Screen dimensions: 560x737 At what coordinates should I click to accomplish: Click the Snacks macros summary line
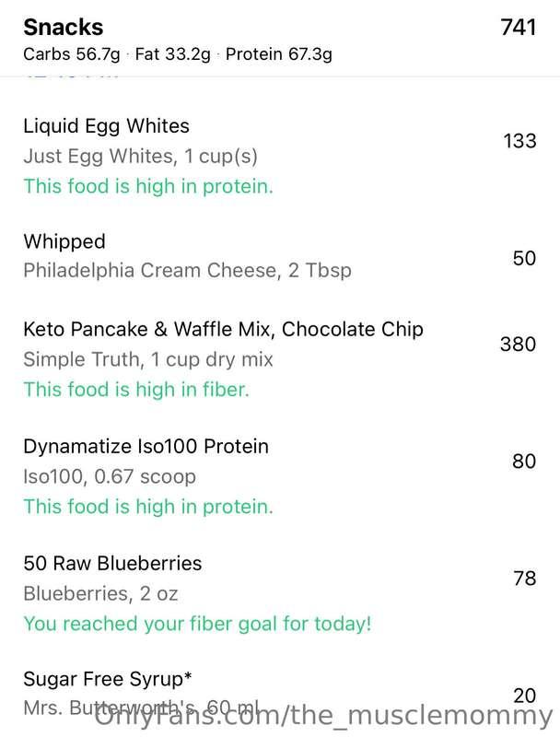(x=178, y=54)
